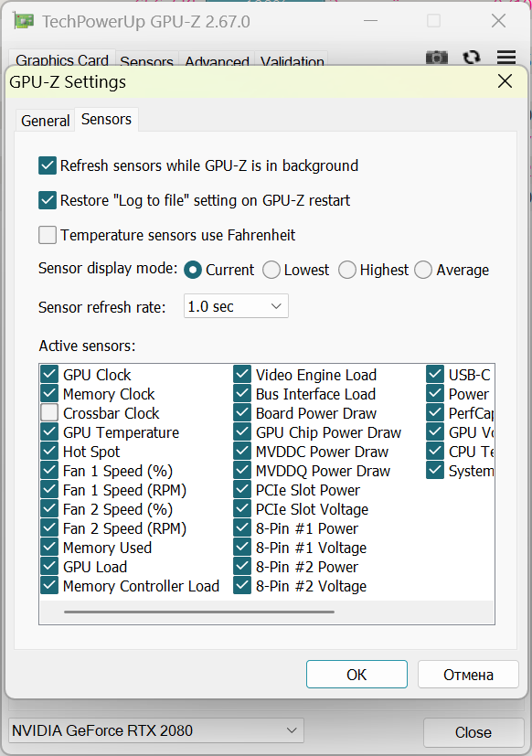The width and height of the screenshot is (532, 756).
Task: Uncheck Fan 2 Speed (RPM) sensor
Action: 49,528
